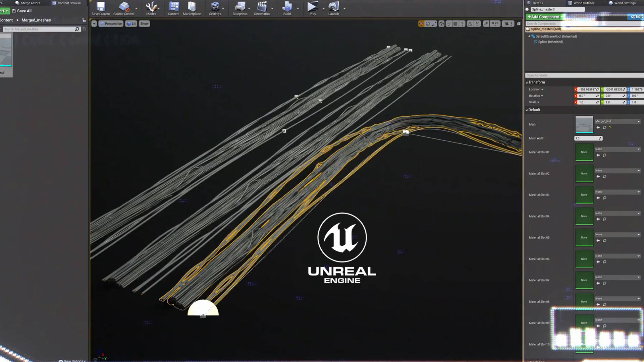The height and width of the screenshot is (362, 644).
Task: Click the Build toolbar button
Action: point(287,9)
